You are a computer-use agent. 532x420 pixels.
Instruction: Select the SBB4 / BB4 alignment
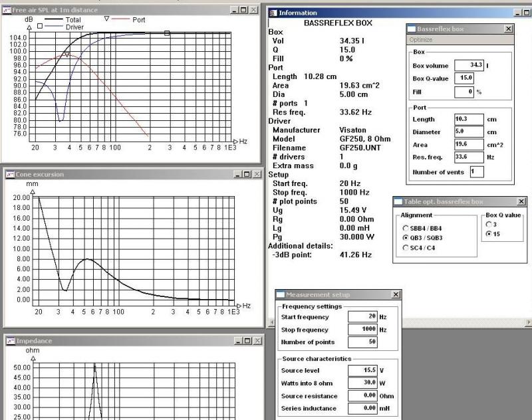(405, 228)
